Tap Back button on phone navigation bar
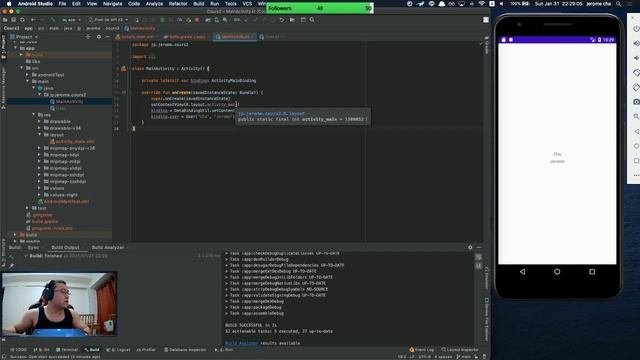Screen dimensions: 640x360 pyautogui.click(x=522, y=271)
